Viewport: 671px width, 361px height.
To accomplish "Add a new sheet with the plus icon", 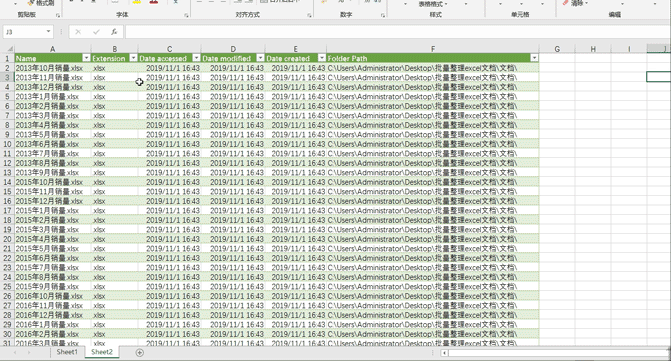I will click(140, 352).
